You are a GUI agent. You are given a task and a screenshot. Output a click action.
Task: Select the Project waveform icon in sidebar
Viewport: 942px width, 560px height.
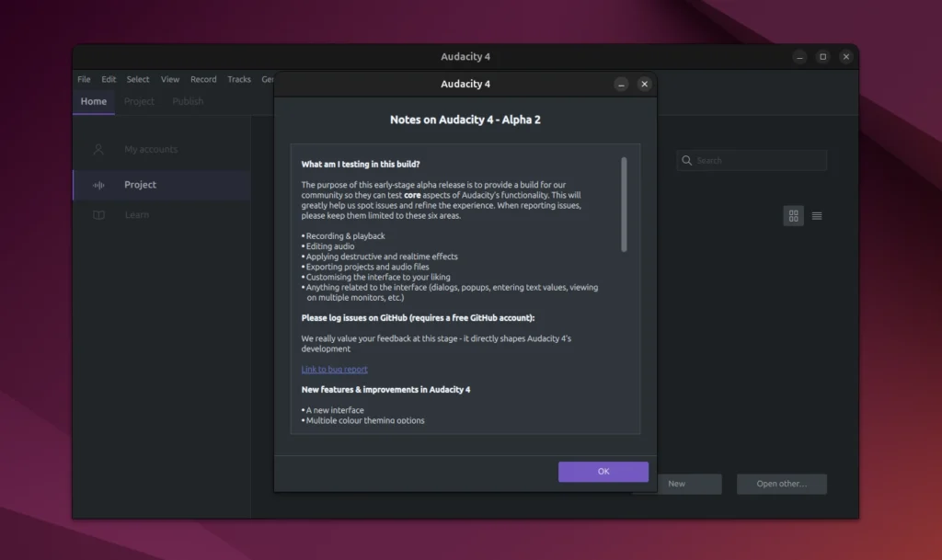[x=98, y=184]
